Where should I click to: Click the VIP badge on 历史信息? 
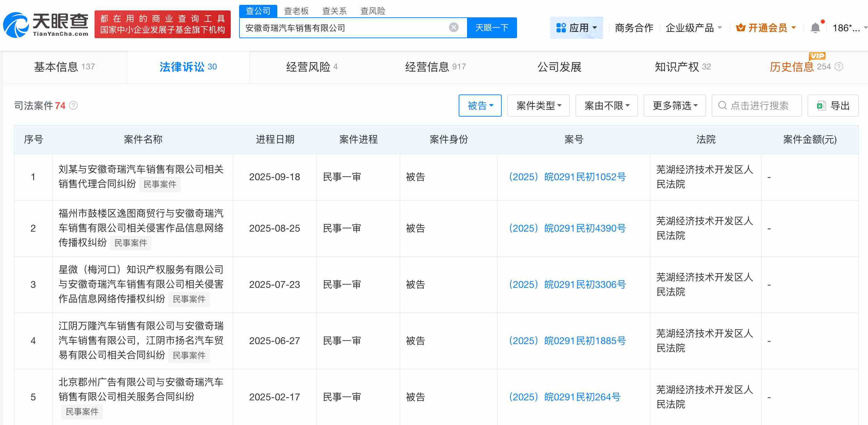click(818, 56)
